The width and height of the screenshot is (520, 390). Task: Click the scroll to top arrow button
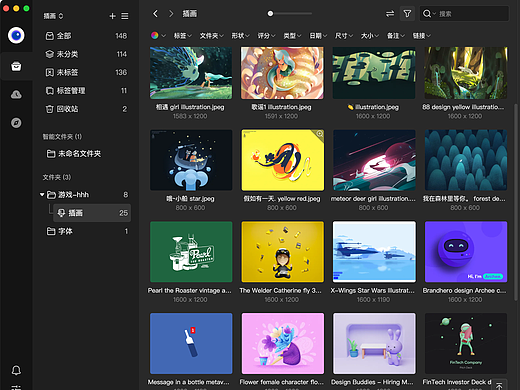coord(499,385)
